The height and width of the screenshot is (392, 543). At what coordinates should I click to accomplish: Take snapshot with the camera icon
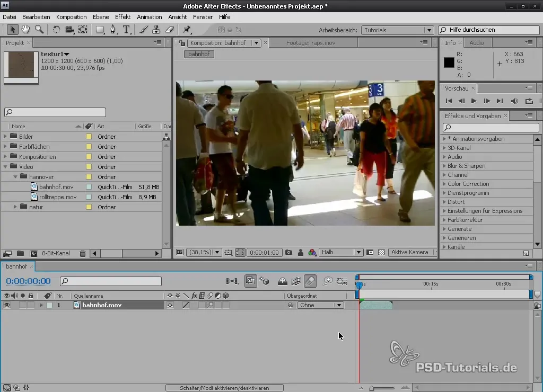point(288,253)
